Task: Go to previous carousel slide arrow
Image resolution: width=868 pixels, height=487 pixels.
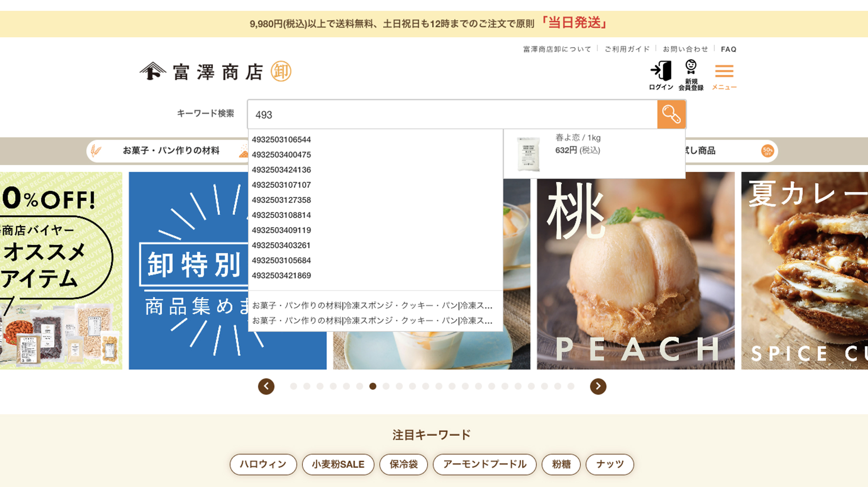Action: (x=266, y=386)
